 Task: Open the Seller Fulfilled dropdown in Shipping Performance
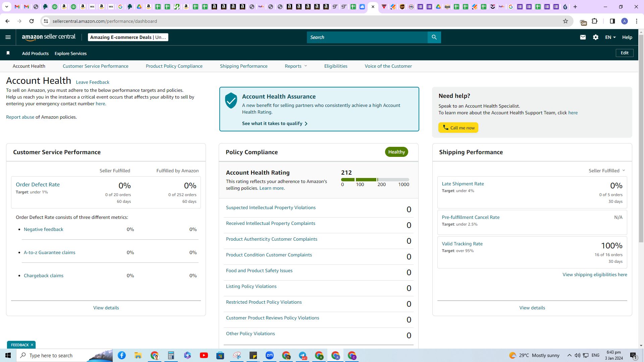pos(607,171)
